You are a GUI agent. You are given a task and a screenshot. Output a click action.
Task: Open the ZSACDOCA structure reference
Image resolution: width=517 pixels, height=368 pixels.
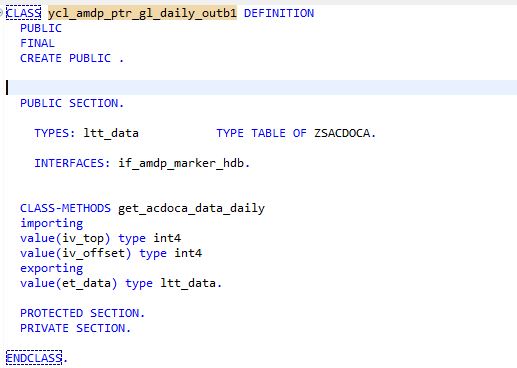click(342, 133)
